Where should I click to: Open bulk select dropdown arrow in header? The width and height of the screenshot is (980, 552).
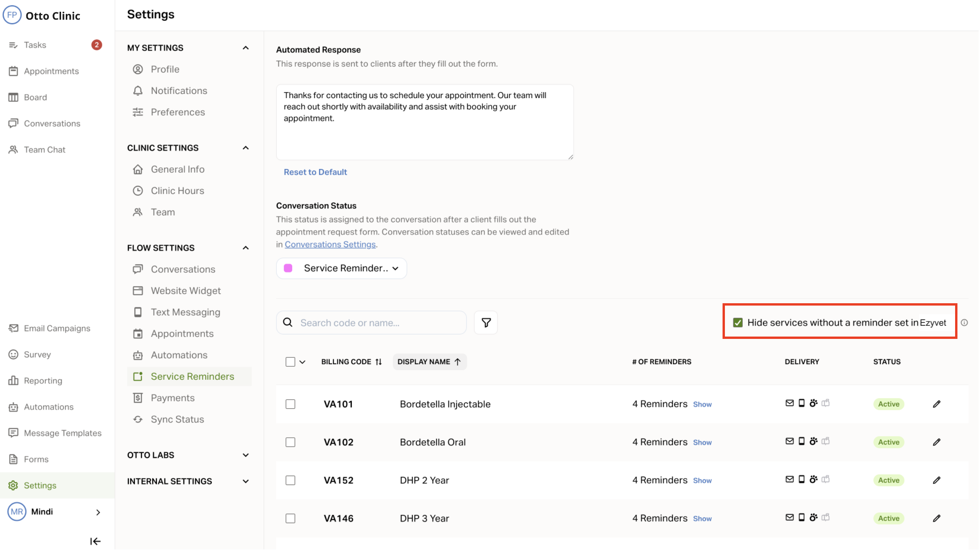(x=302, y=362)
